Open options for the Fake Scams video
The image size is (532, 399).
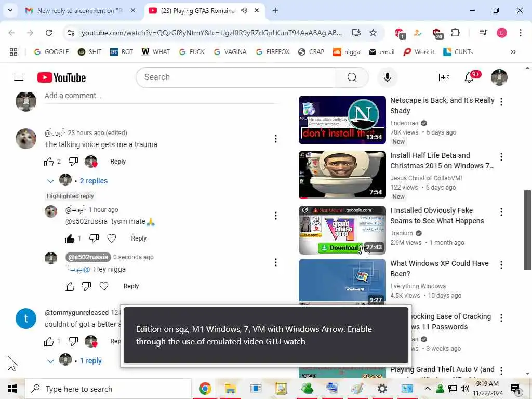click(x=501, y=212)
